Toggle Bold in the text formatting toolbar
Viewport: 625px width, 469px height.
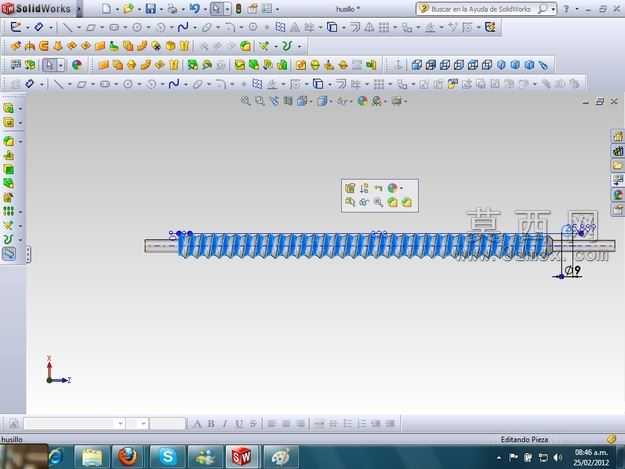(211, 424)
